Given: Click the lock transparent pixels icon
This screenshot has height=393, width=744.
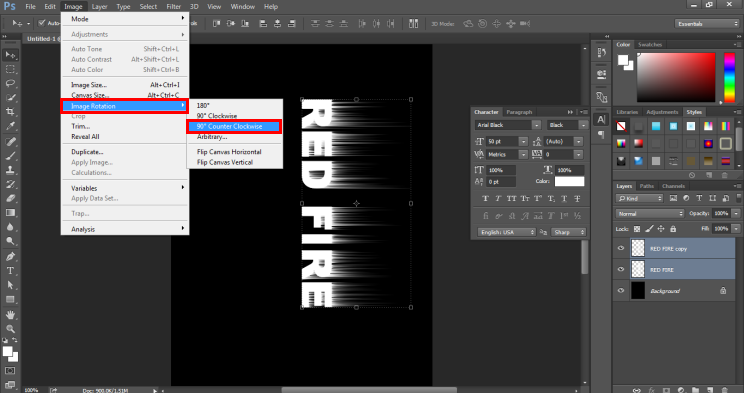Looking at the screenshot, I should (x=637, y=229).
